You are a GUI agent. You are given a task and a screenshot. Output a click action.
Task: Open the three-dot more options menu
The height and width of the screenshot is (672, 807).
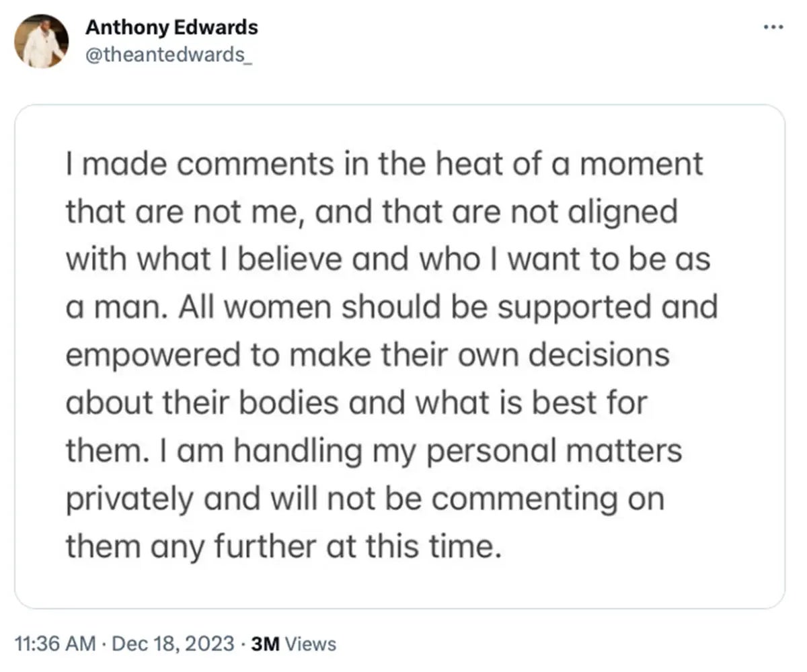(774, 28)
